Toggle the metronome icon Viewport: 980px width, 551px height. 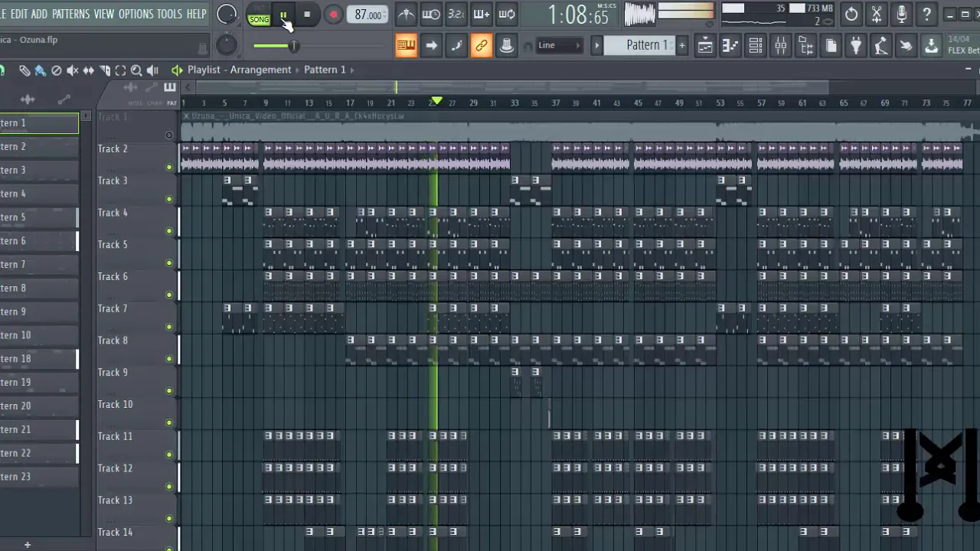[x=406, y=14]
